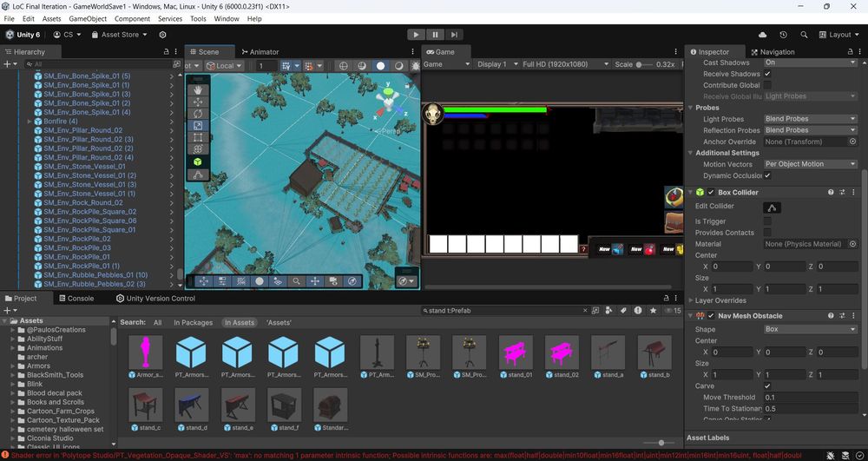
Task: Expand the Bonfire (4) hierarchy item
Action: click(x=30, y=122)
